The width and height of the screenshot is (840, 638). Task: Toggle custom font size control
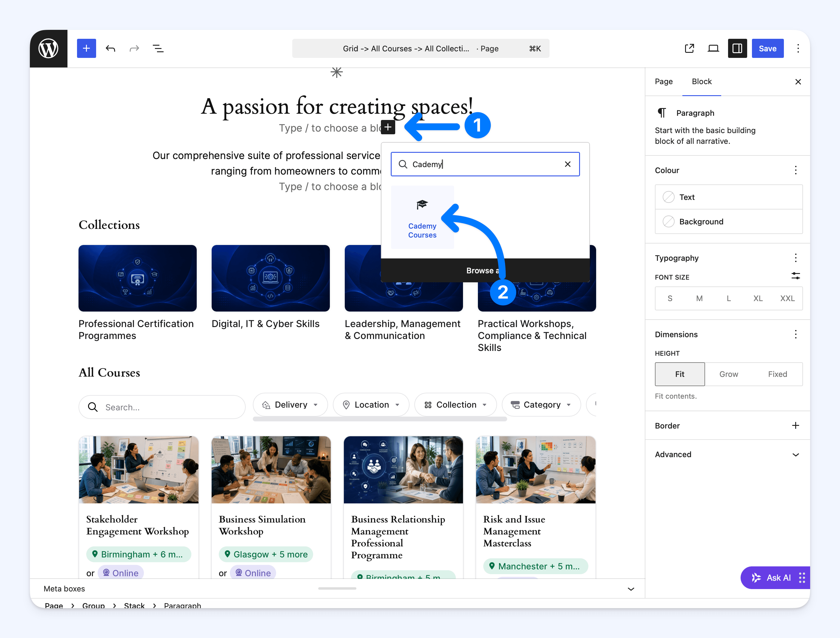click(x=796, y=276)
